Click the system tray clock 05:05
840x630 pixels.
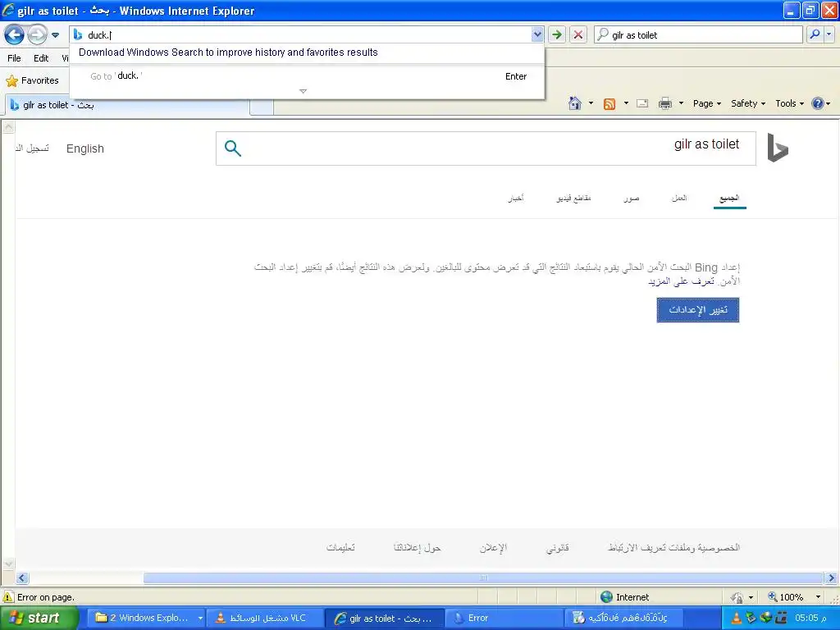click(810, 619)
